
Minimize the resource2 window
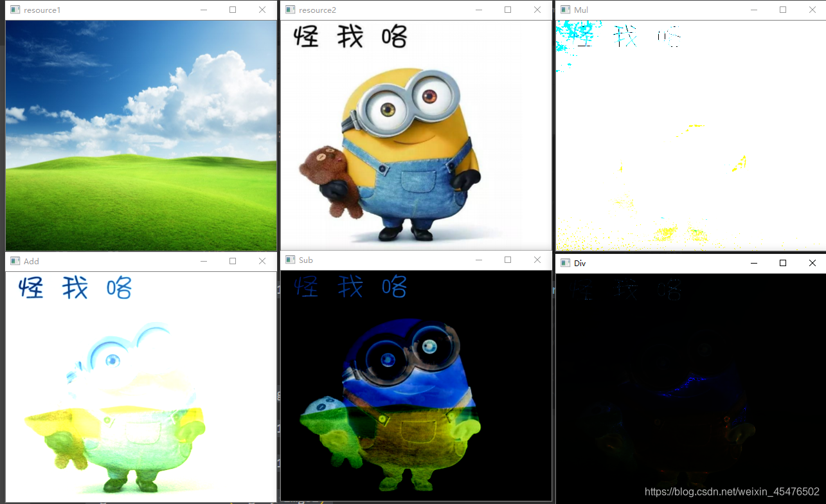pyautogui.click(x=478, y=10)
